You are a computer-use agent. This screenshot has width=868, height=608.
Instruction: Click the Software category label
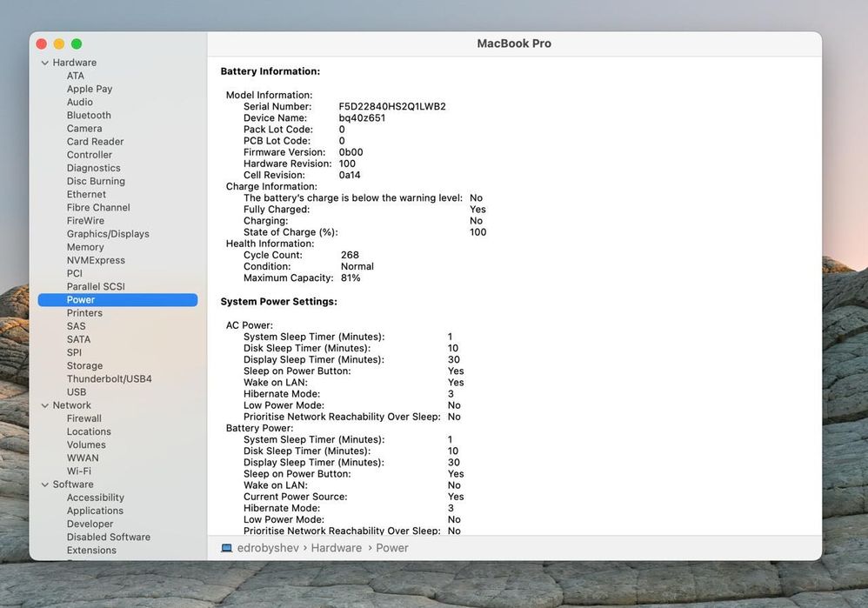[x=72, y=484]
